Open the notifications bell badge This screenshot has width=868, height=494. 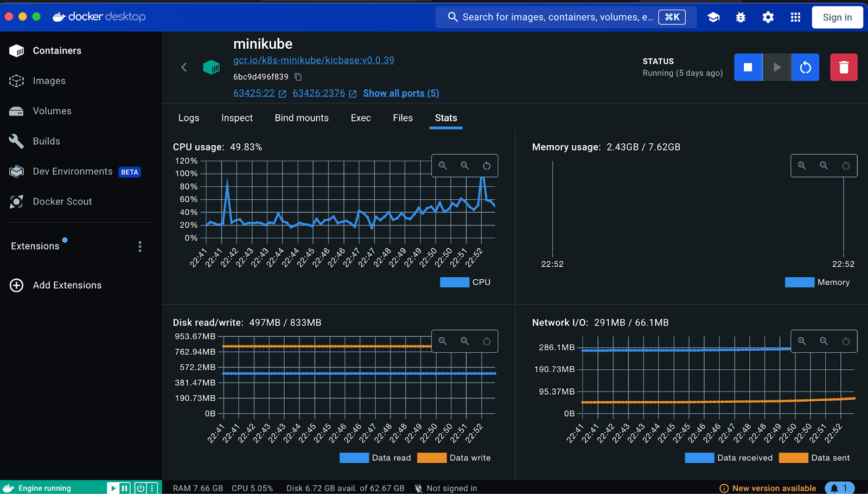click(x=839, y=488)
